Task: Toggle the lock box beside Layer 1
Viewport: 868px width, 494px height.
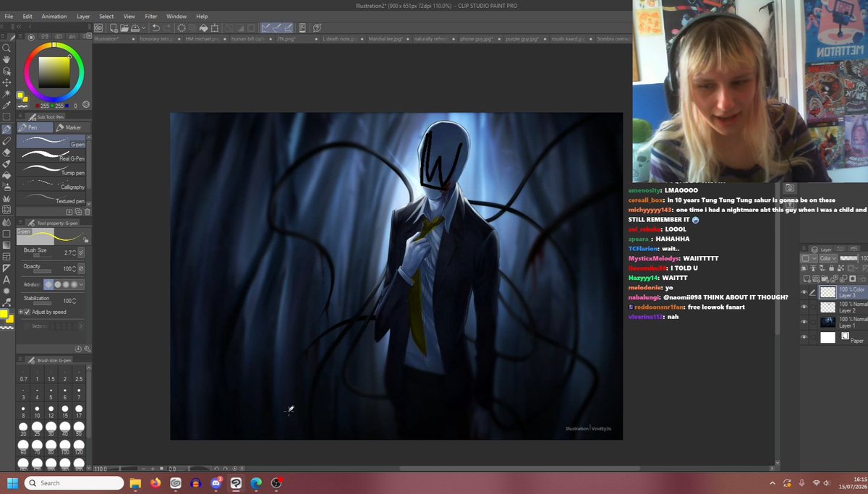Action: tap(814, 323)
